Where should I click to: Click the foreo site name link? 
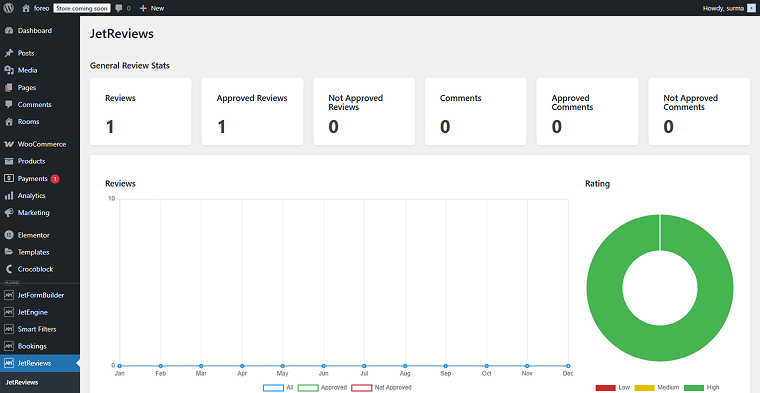click(x=42, y=8)
